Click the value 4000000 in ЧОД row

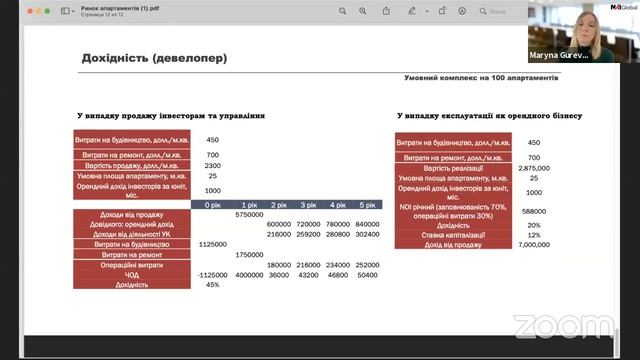click(x=249, y=275)
